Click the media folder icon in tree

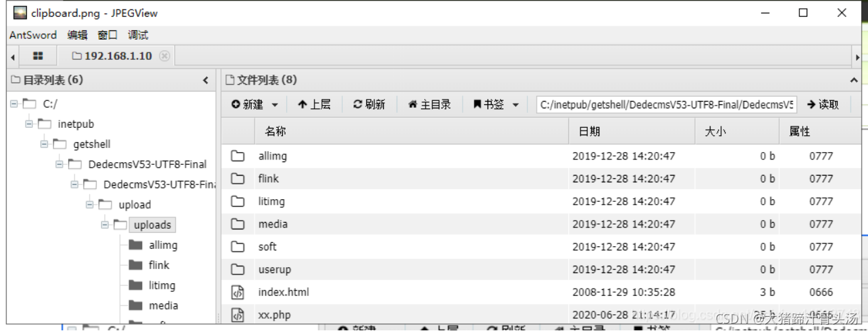click(x=135, y=305)
